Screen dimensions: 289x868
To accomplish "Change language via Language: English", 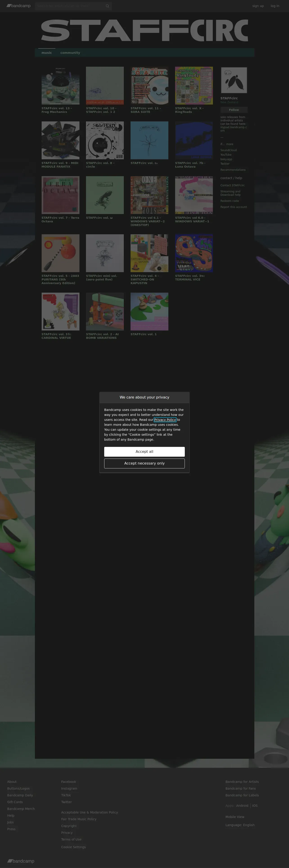I will pyautogui.click(x=240, y=825).
